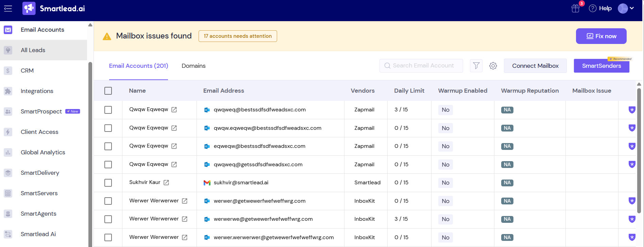This screenshot has height=247, width=644.
Task: Select checkbox for werwerwe@getwewerfwefweffwrg.com row
Action: point(108,219)
